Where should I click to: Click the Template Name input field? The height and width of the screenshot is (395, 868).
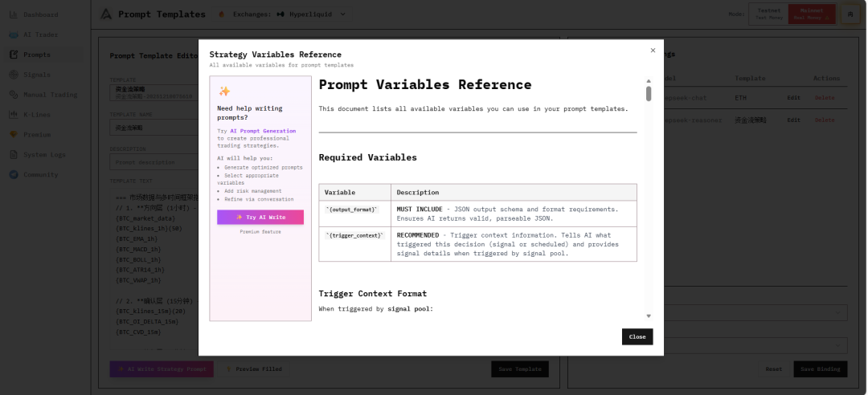(154, 127)
